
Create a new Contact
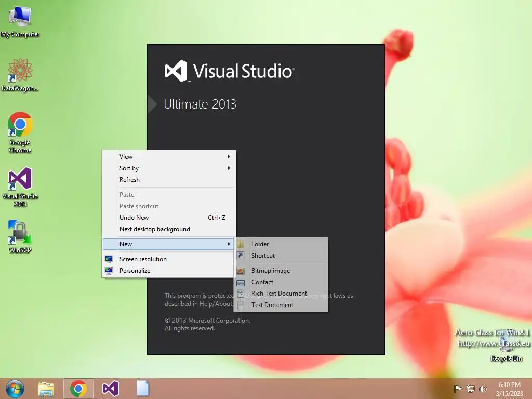pos(281,282)
